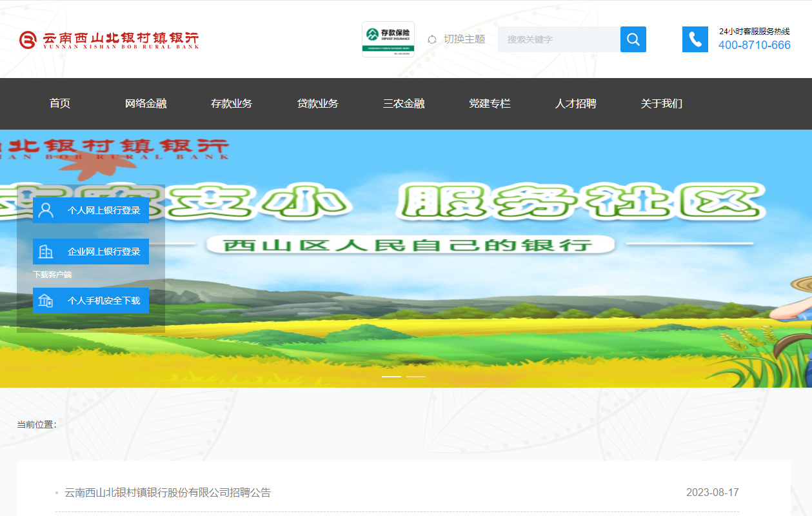The image size is (812, 516).
Task: Expand the 存款业务 navigation menu
Action: [x=232, y=104]
